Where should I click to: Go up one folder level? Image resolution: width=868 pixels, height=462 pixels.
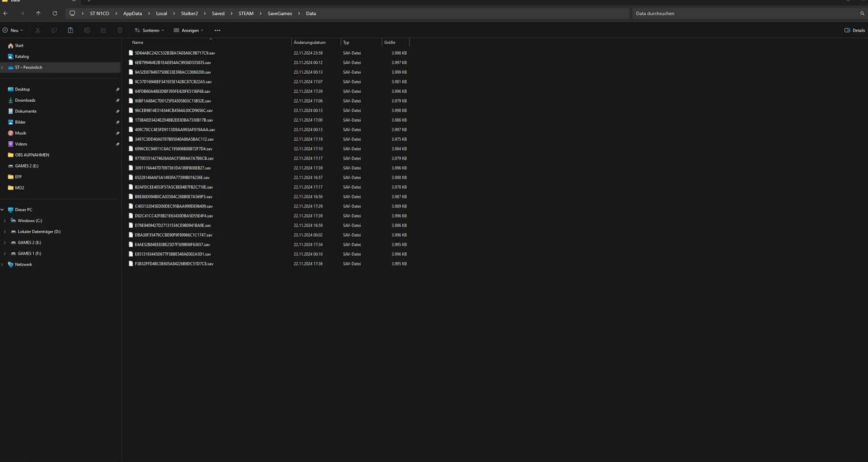(38, 13)
